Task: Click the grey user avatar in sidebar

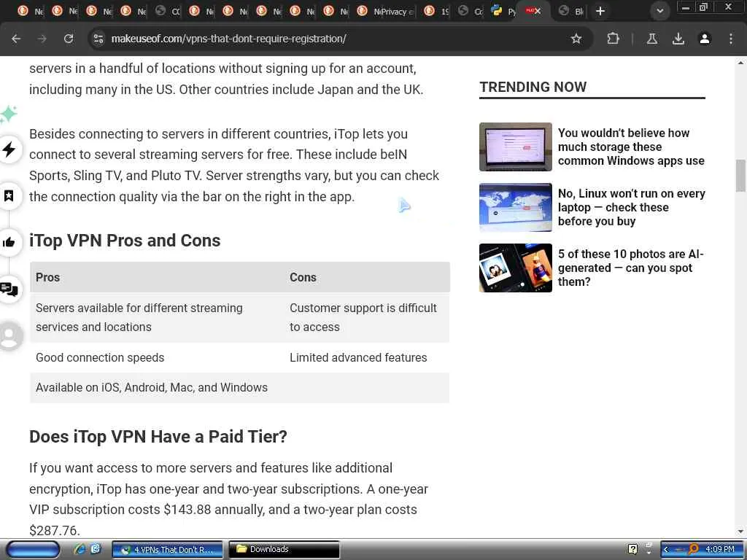Action: click(x=9, y=335)
